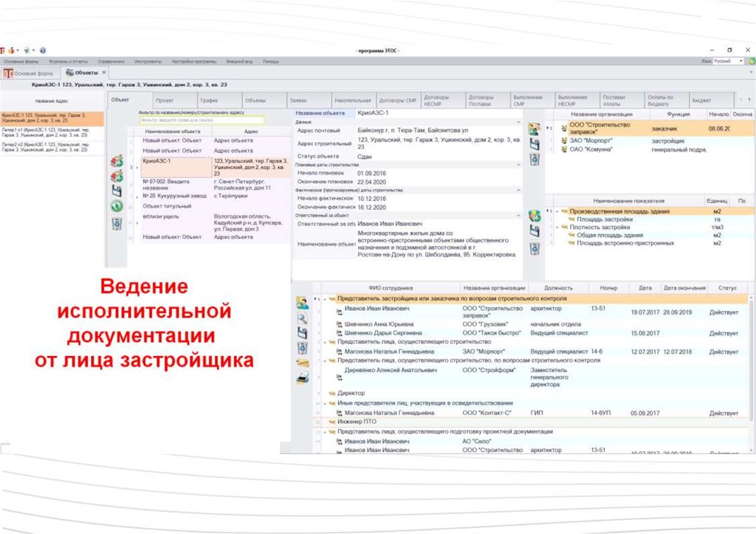Collapse the Ответственный за объект section

(518, 216)
